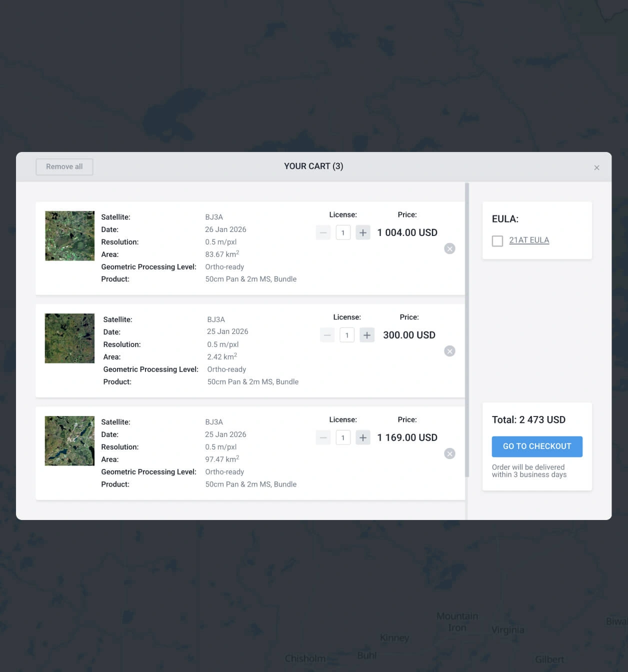
Task: Click the GO TO CHECKOUT button
Action: tap(537, 446)
